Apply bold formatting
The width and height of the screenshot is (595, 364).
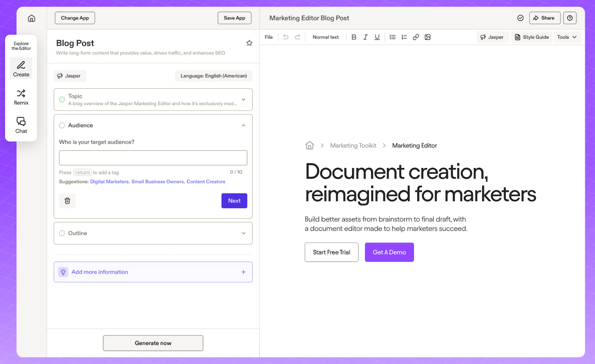[x=354, y=37]
